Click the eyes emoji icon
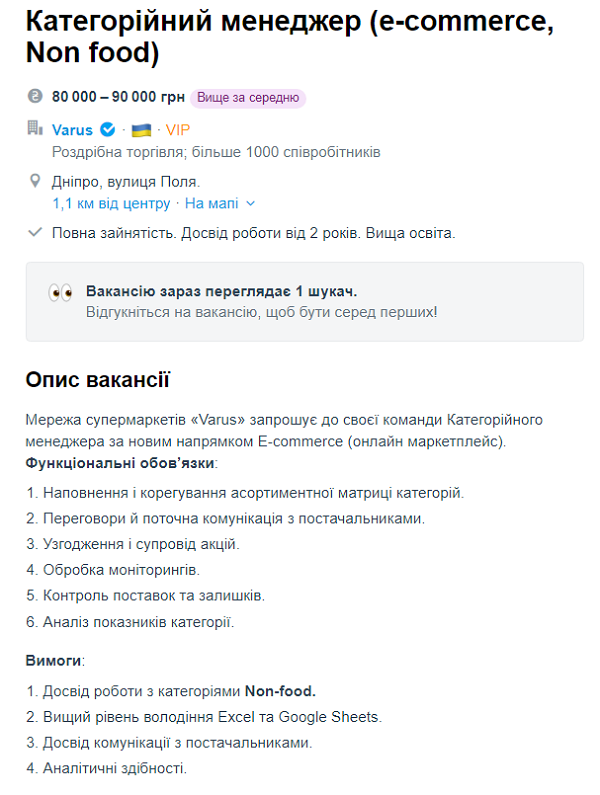Image resolution: width=600 pixels, height=795 pixels. point(60,293)
